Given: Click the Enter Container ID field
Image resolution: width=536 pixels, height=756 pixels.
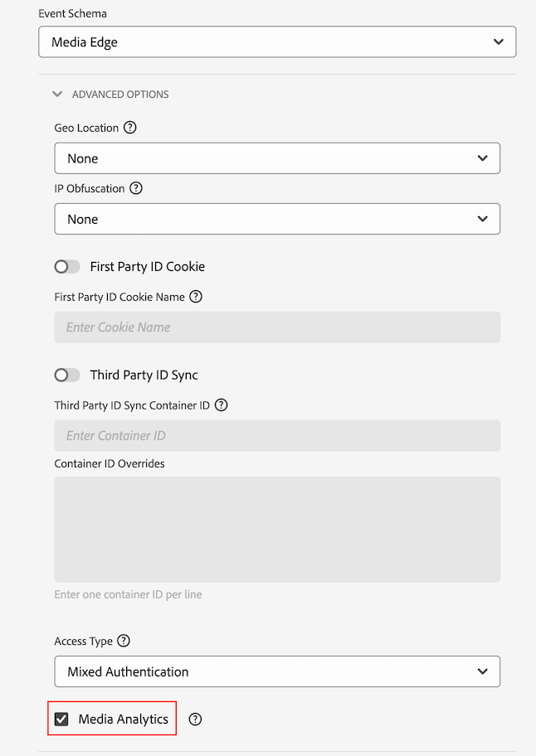Looking at the screenshot, I should click(x=277, y=436).
